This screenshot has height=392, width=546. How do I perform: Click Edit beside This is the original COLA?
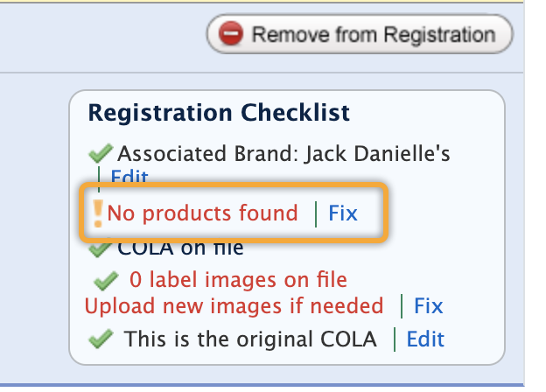425,339
